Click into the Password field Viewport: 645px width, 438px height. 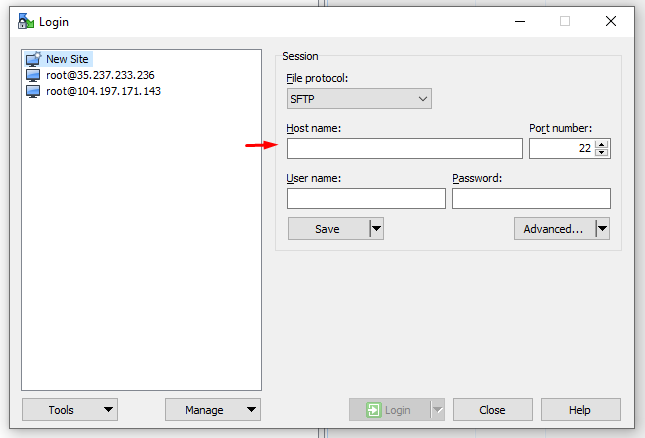click(x=530, y=198)
